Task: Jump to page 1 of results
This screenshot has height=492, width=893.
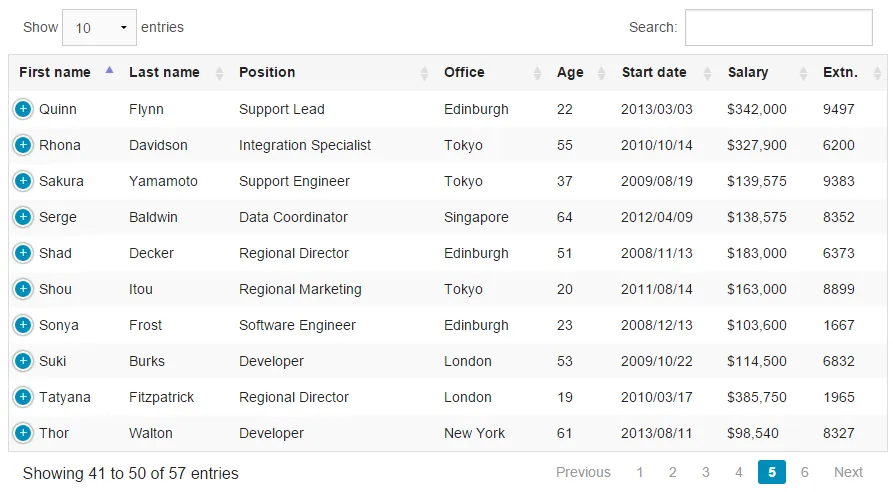Action: click(640, 472)
